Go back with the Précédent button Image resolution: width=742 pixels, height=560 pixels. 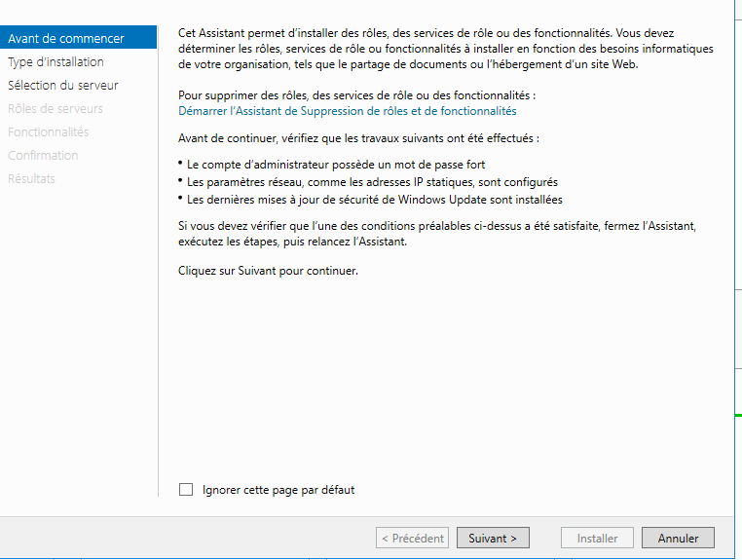412,539
